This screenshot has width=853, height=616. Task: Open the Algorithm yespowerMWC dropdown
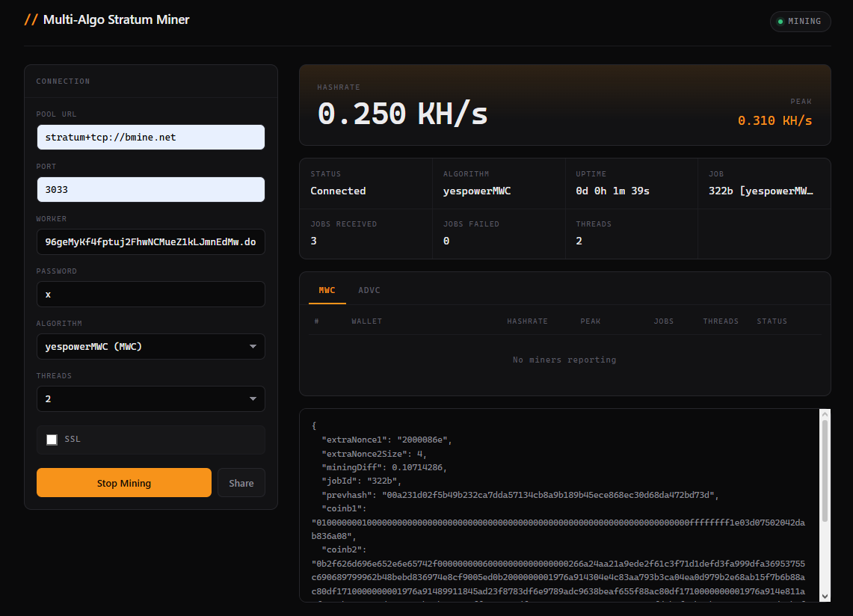coord(151,347)
